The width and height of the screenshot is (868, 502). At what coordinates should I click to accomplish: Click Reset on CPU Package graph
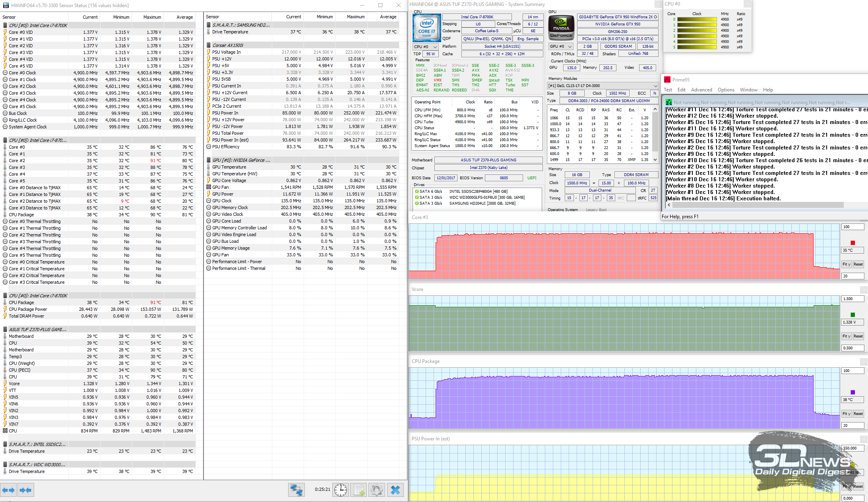pos(858,414)
